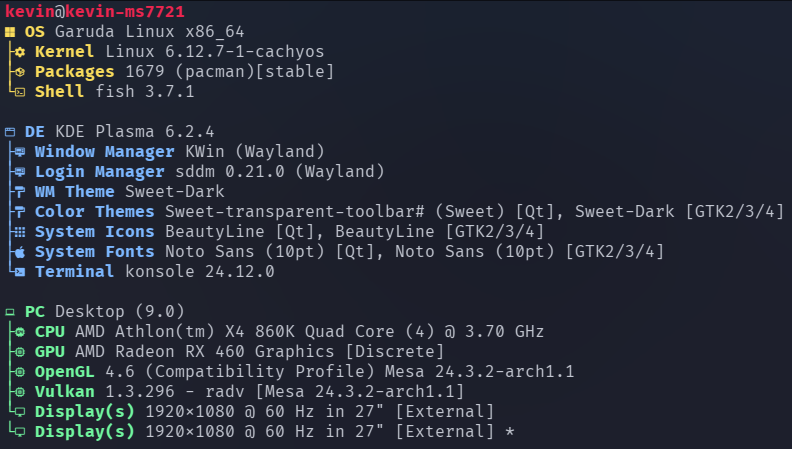Click the yellow OS grid icon
The width and height of the screenshot is (792, 449).
coord(10,32)
